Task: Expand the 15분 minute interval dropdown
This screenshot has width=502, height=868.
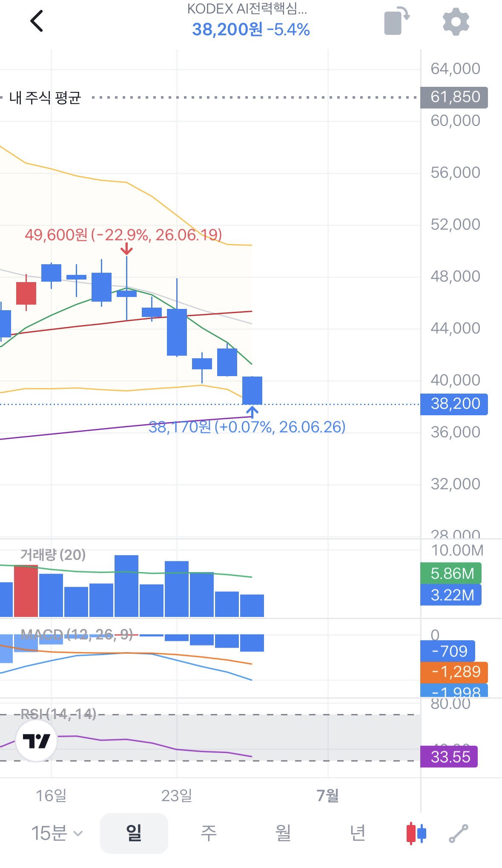Action: click(x=57, y=833)
